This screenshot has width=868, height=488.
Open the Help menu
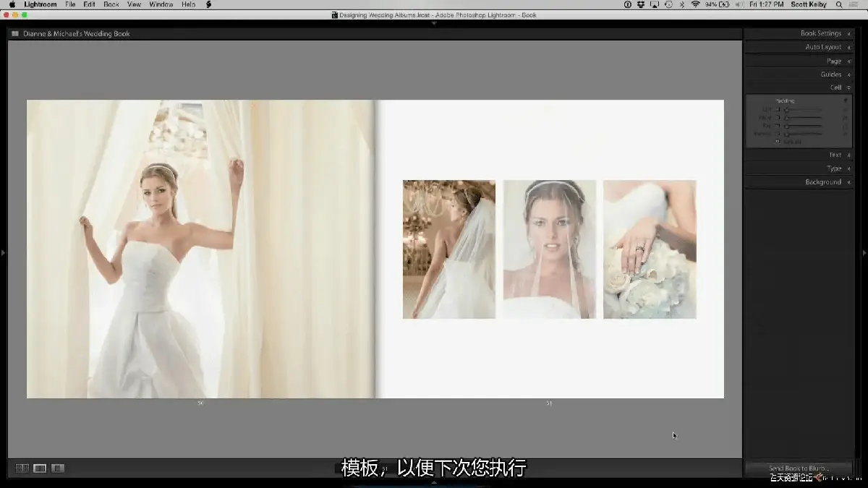188,4
